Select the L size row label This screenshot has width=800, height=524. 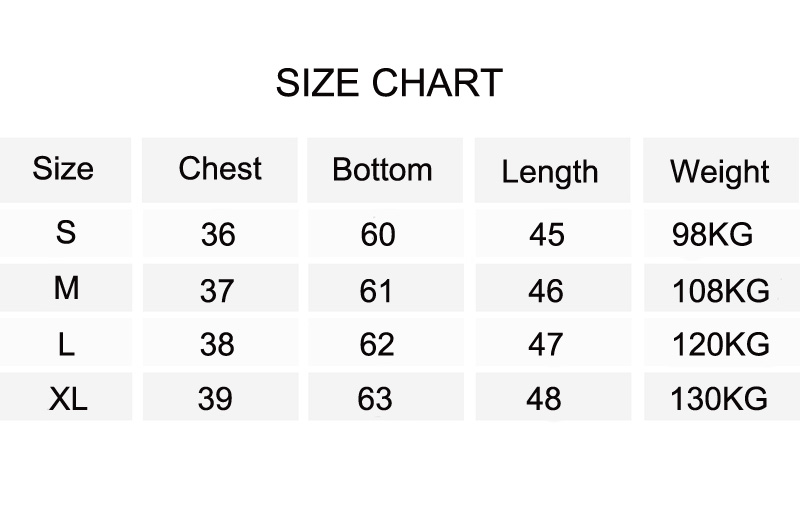(x=66, y=344)
